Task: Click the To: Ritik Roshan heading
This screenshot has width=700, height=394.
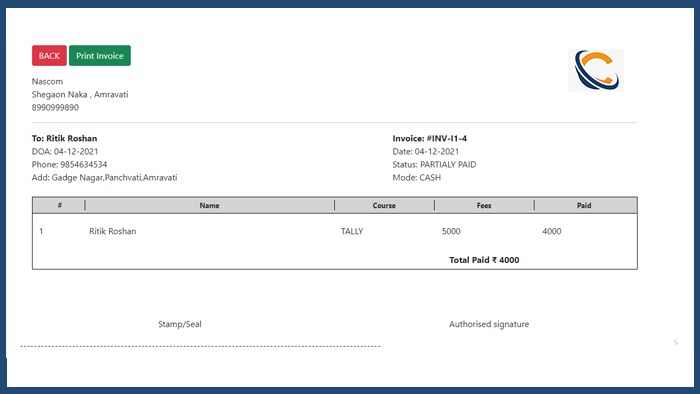Action: pos(64,138)
